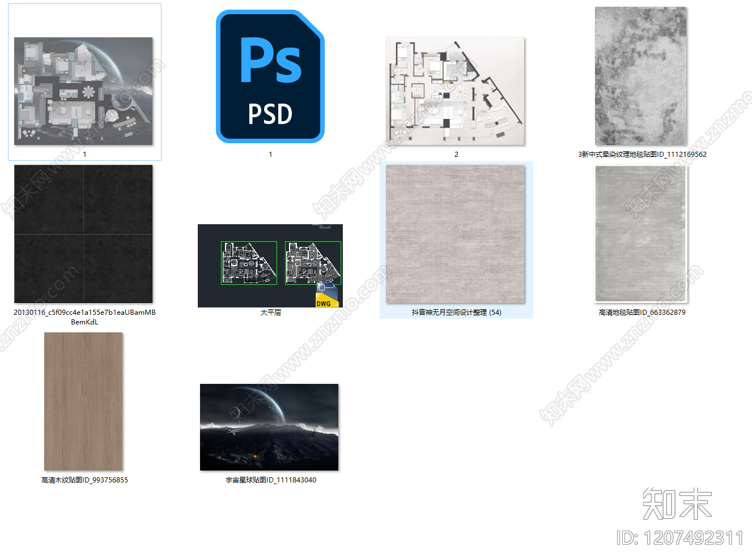This screenshot has height=560, width=752.
Task: Select the black tile 20130116 texture thumbnail
Action: point(83,234)
